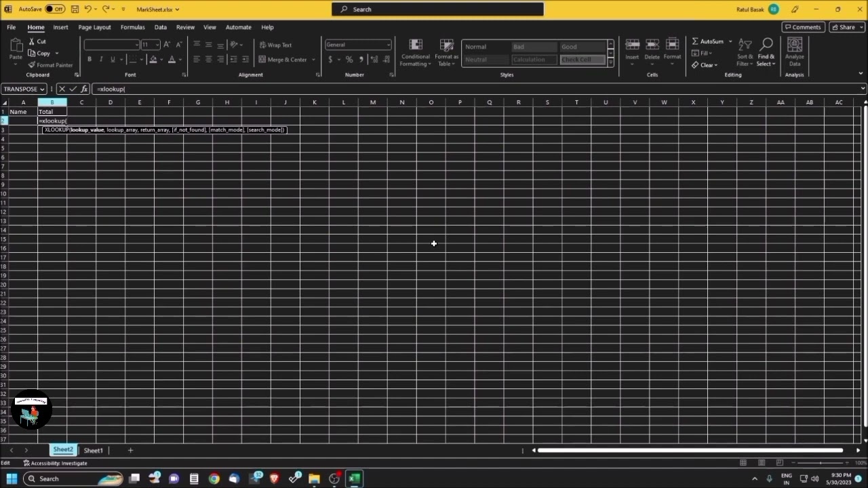Apply Bad cell style
The height and width of the screenshot is (488, 868).
click(534, 47)
